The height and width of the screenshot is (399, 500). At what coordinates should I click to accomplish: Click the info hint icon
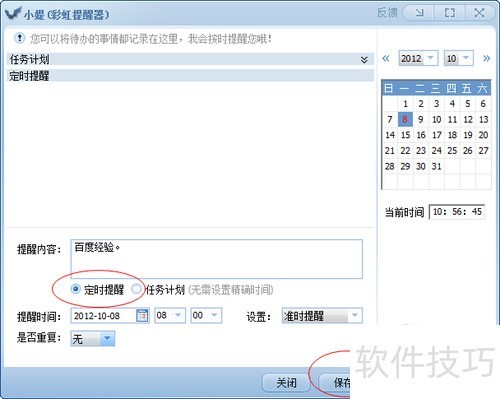click(20, 38)
